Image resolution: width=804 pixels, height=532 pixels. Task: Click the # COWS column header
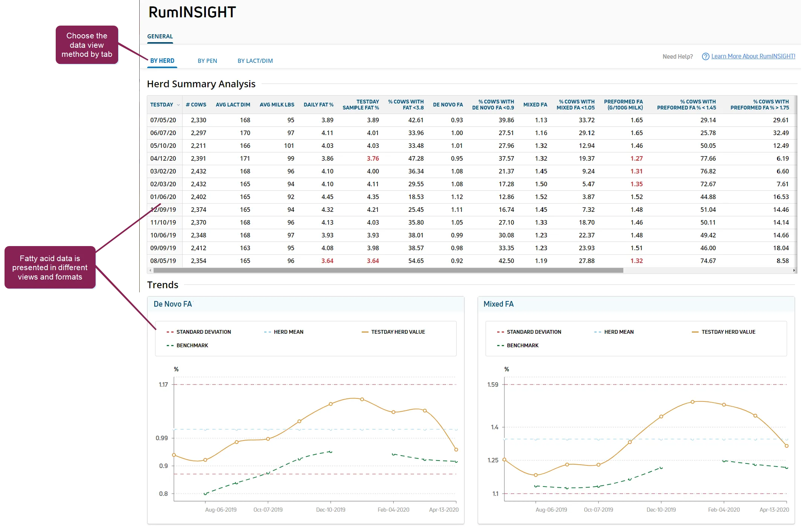pyautogui.click(x=196, y=105)
